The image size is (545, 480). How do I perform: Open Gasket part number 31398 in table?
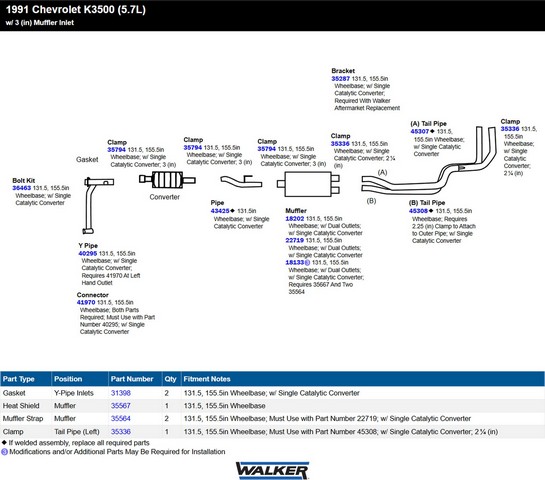tap(121, 393)
